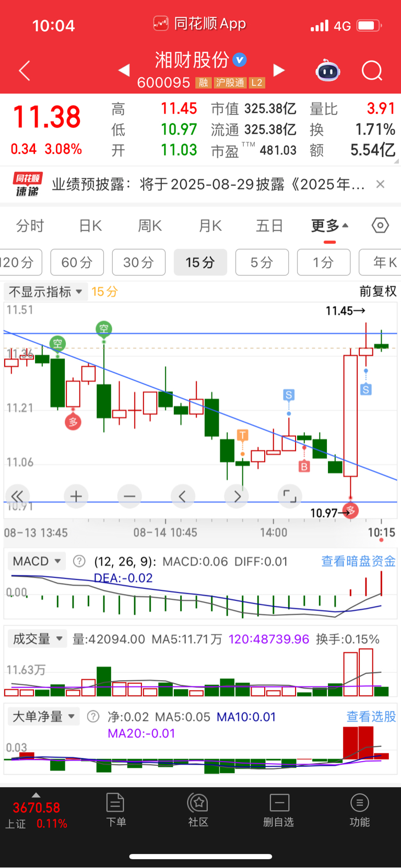Open the 业绩预披露 announcement text

[208, 184]
